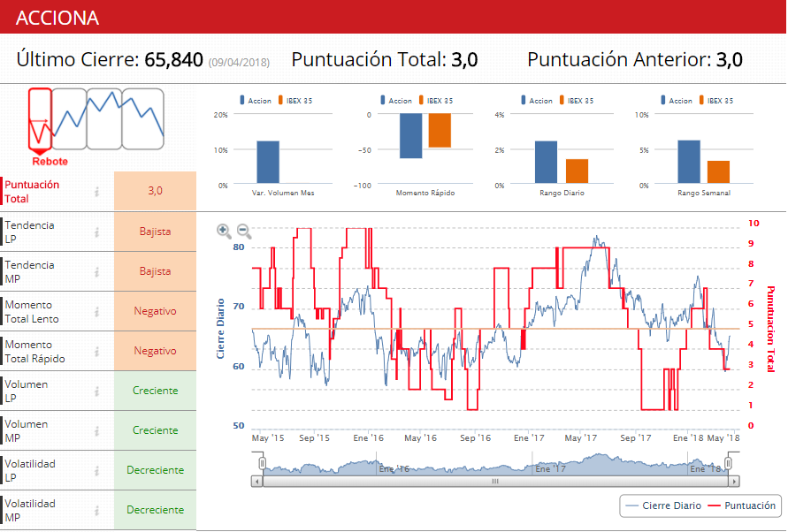This screenshot has width=788, height=532.
Task: Click the Rebote label under cycle diagram
Action: pos(50,162)
